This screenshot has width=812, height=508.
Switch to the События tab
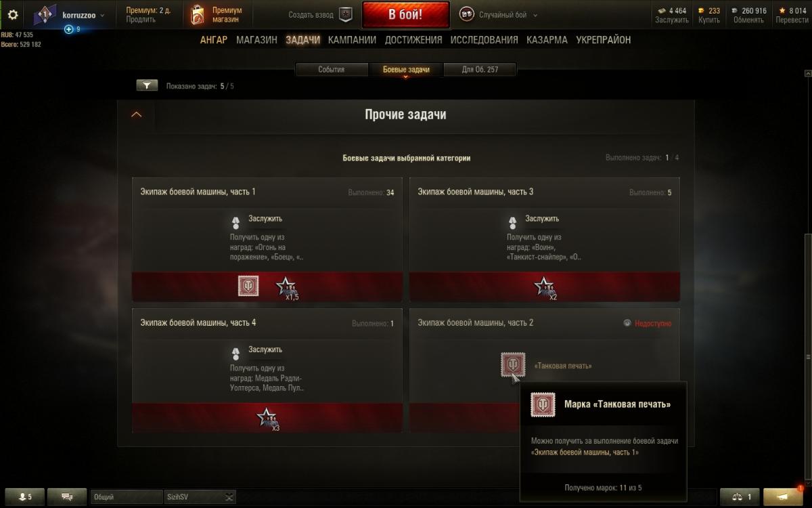coord(332,69)
